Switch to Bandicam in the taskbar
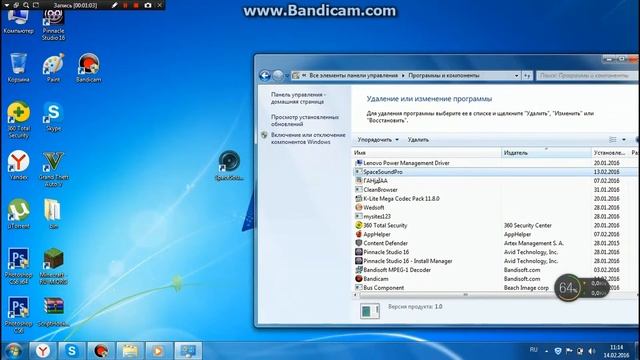This screenshot has width=640, height=360. point(101,351)
